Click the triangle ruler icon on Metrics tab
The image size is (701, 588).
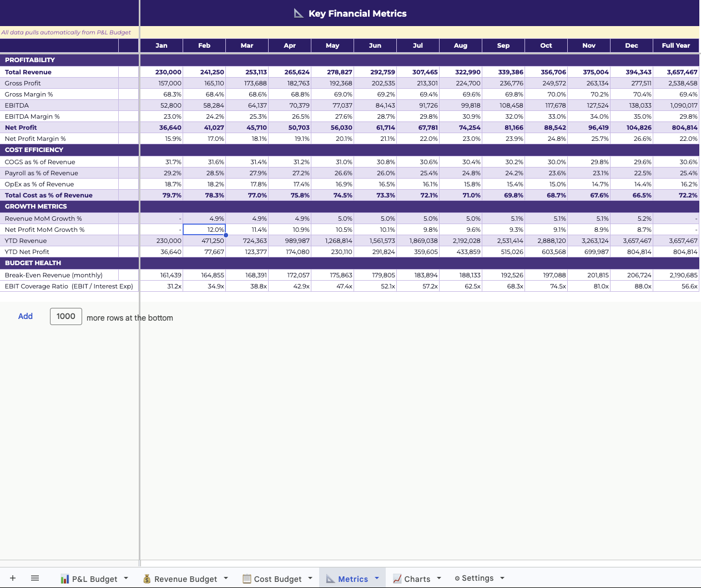pyautogui.click(x=331, y=579)
